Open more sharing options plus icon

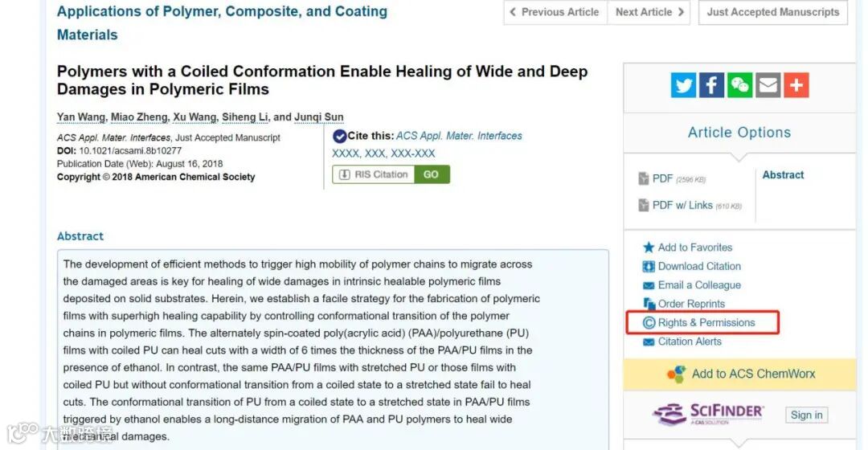point(796,85)
